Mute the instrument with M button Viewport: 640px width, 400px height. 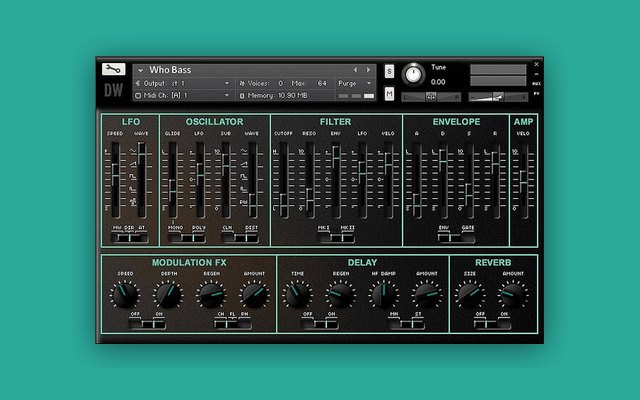point(389,94)
